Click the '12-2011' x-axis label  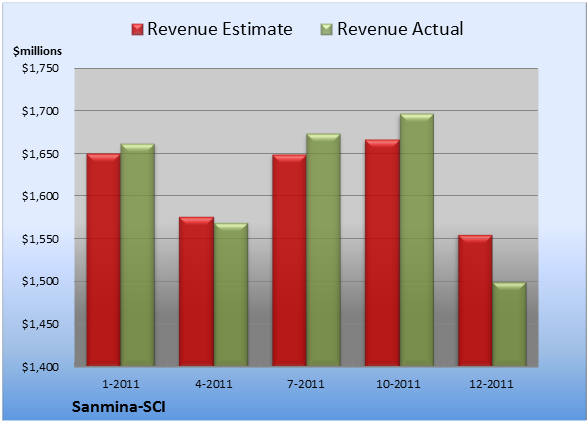tap(491, 384)
